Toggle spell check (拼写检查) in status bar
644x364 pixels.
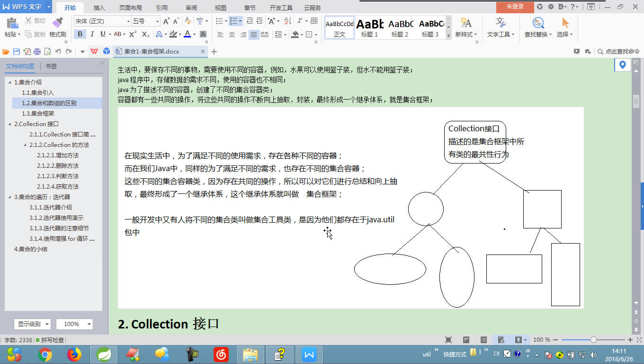tap(49, 340)
